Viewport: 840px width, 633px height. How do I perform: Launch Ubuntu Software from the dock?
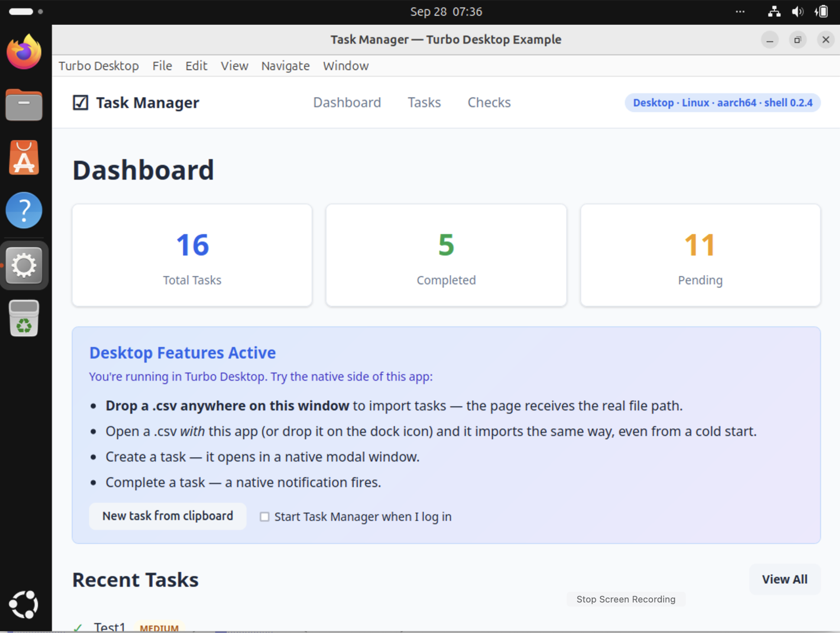tap(24, 157)
